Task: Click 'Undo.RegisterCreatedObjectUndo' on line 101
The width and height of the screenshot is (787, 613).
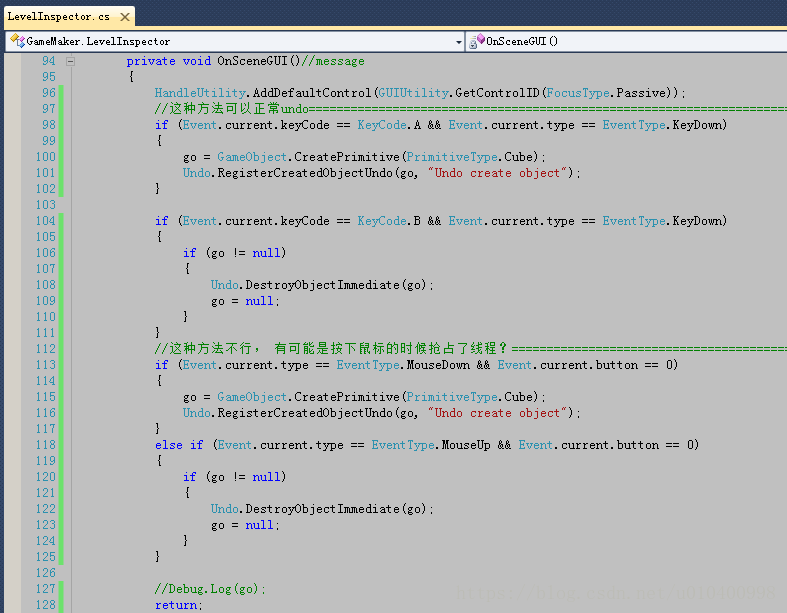Action: coord(288,173)
